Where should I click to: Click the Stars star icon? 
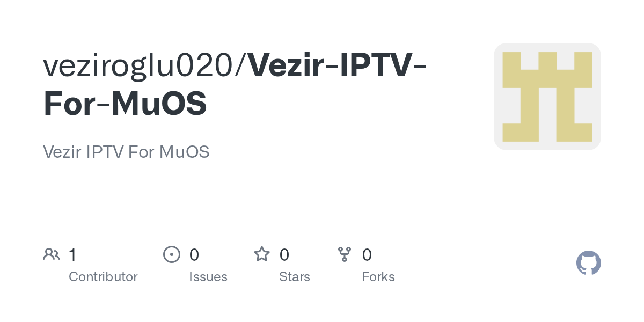point(262,254)
